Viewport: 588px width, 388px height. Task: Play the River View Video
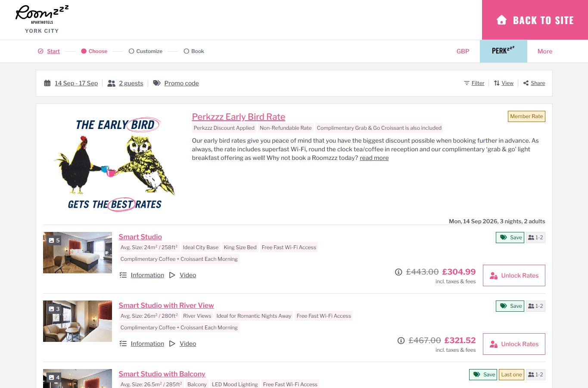click(x=188, y=344)
